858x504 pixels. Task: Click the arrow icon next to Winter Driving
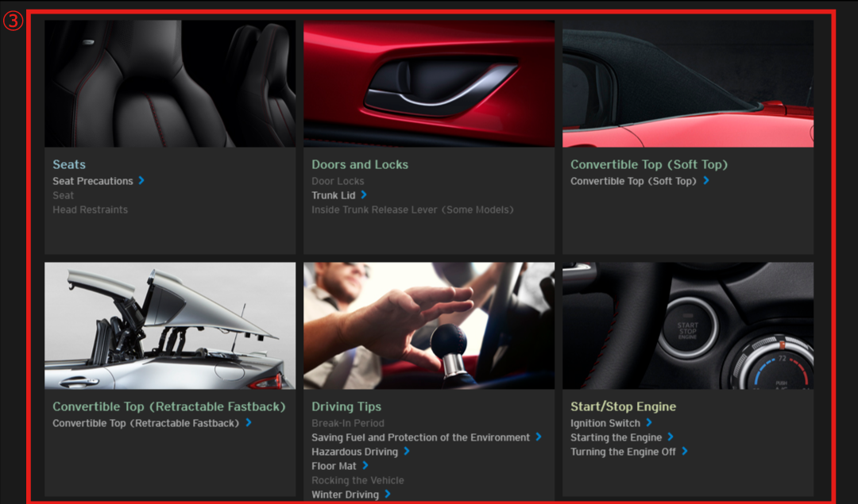coord(388,494)
